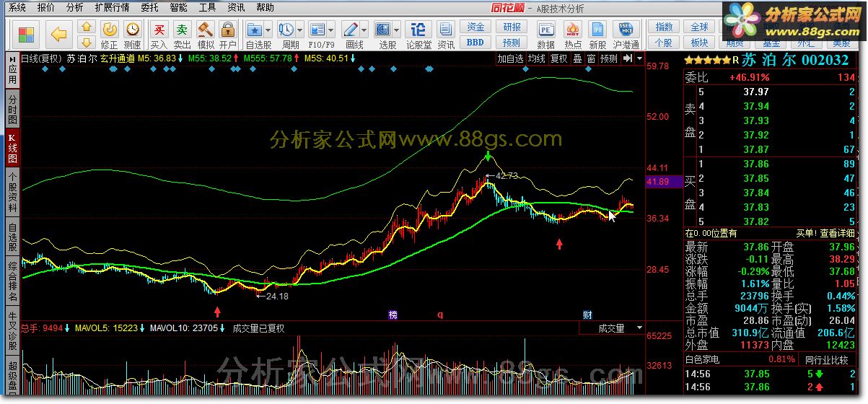Open the 智能 menu

[x=179, y=8]
